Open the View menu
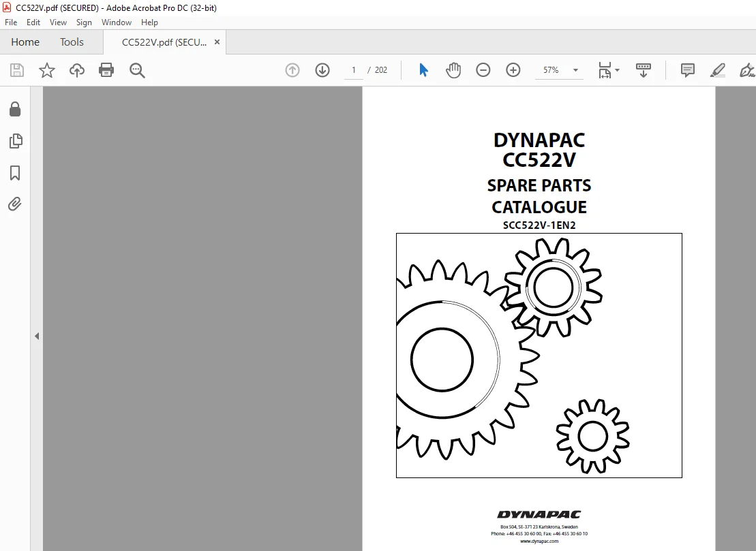The image size is (756, 551). click(58, 22)
